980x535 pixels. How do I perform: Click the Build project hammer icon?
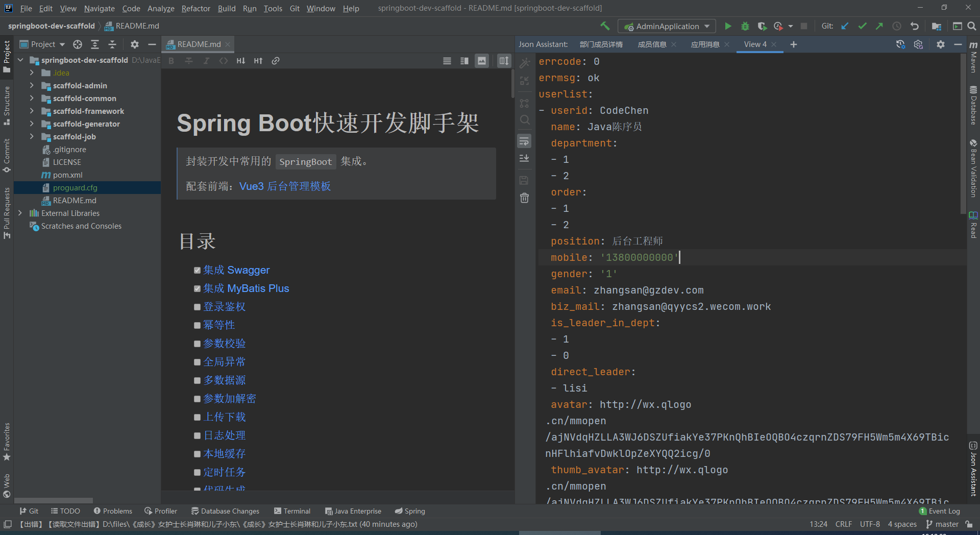[x=605, y=26]
